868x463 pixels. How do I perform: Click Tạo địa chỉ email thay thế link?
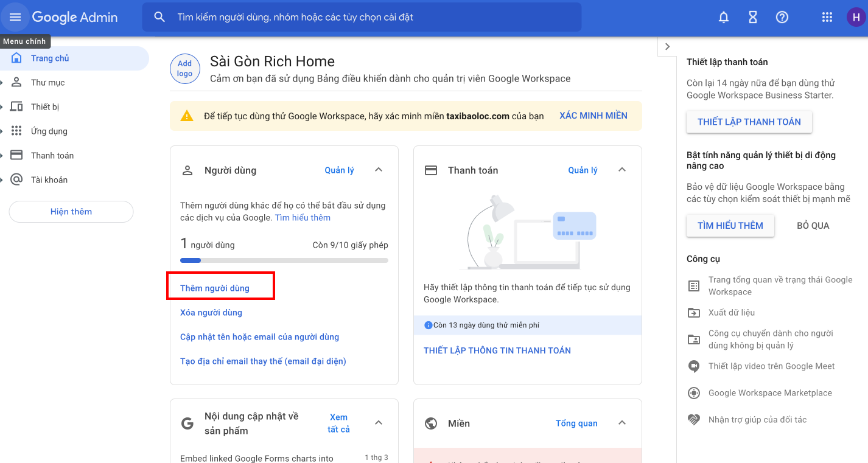pyautogui.click(x=263, y=361)
